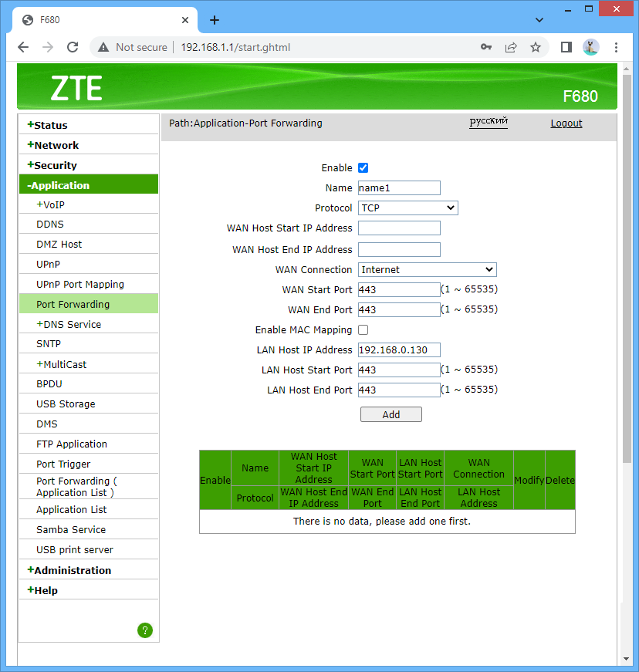The image size is (639, 672).
Task: Click the scrollbar down arrow
Action: 626,659
